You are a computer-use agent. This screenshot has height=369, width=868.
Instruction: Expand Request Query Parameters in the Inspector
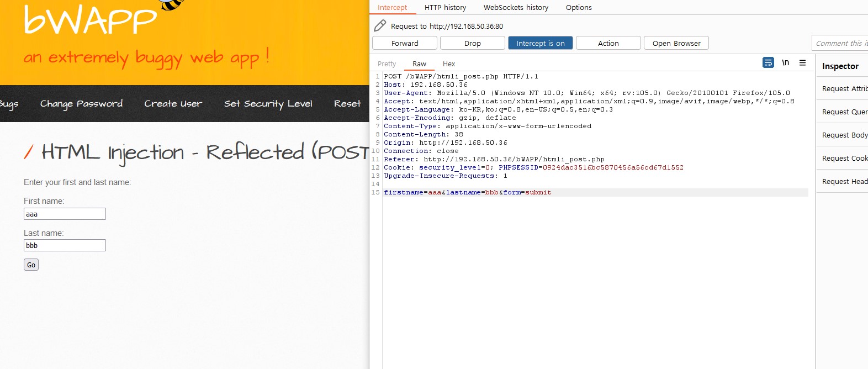pos(845,112)
